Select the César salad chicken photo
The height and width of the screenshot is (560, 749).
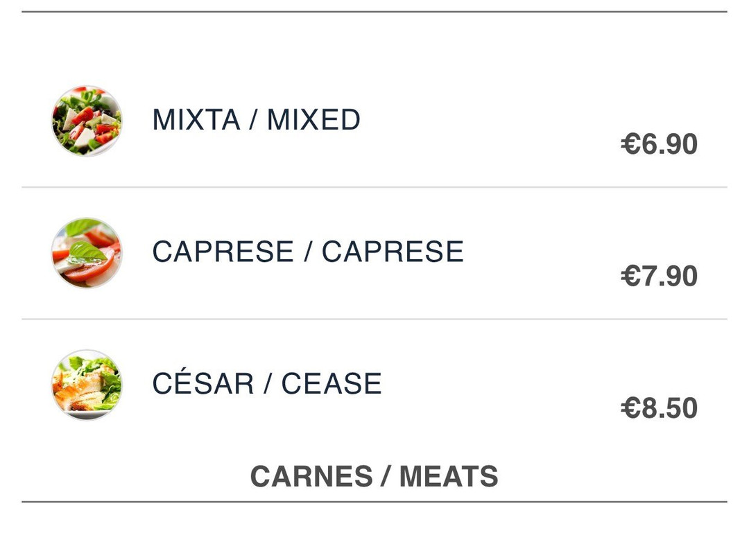pyautogui.click(x=87, y=385)
